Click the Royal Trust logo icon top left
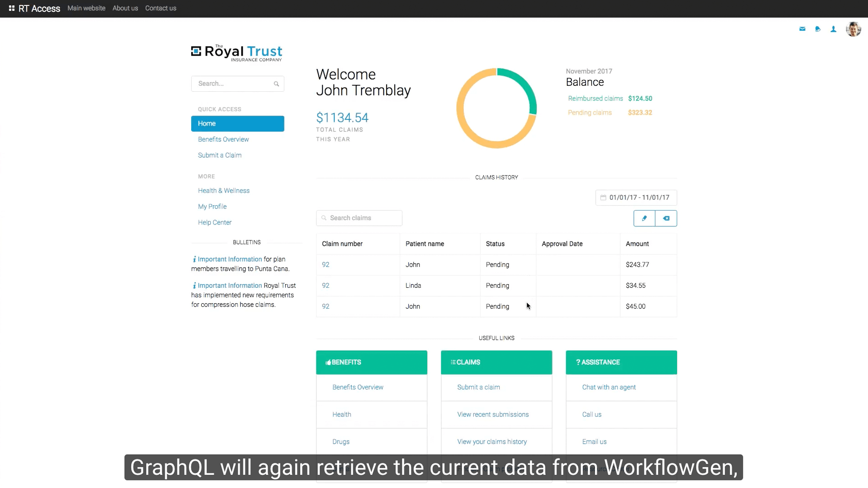Screen dimensions: 868x488 pos(196,53)
